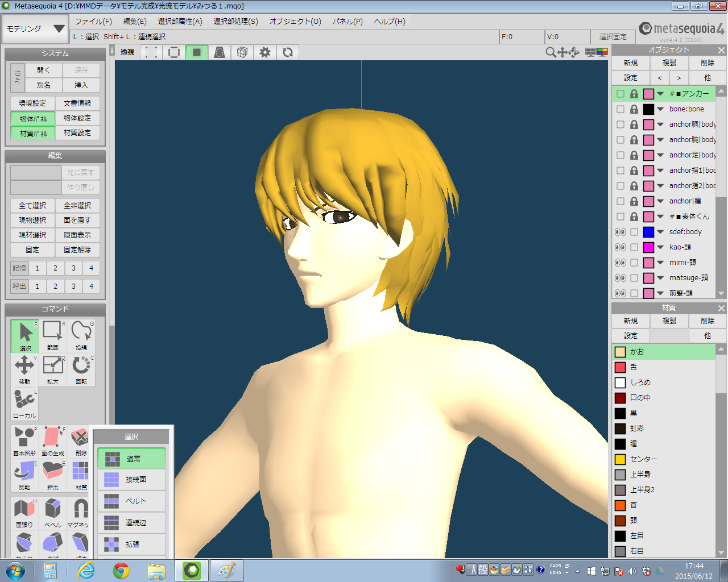This screenshot has width=728, height=582.
Task: Open the 基本図形 primitive shapes tool
Action: pyautogui.click(x=24, y=442)
